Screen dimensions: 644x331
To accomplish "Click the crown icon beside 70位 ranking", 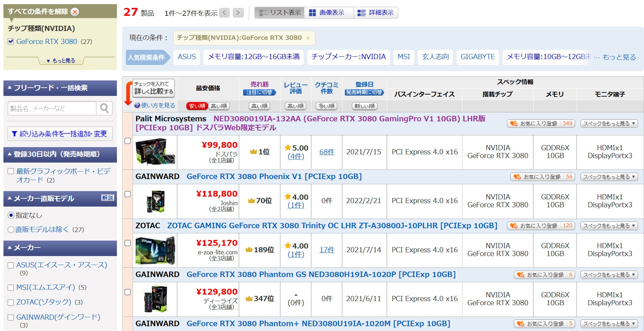I will (x=251, y=200).
